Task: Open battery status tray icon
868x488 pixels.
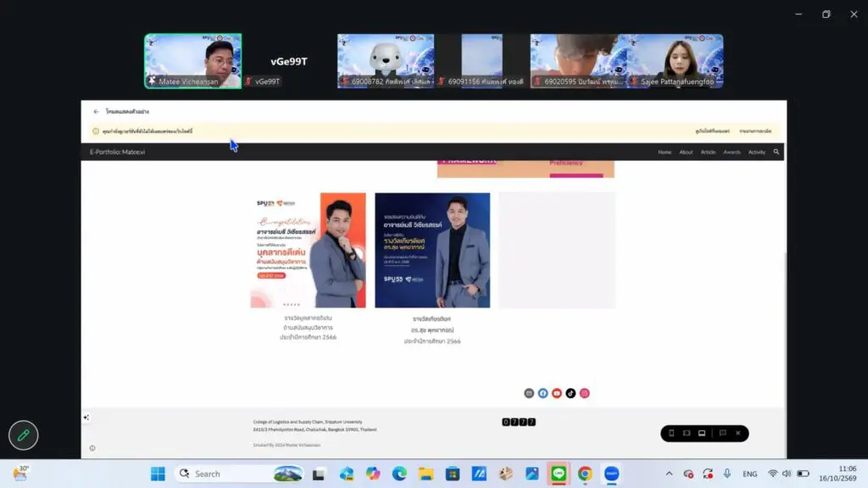Action: (x=804, y=474)
